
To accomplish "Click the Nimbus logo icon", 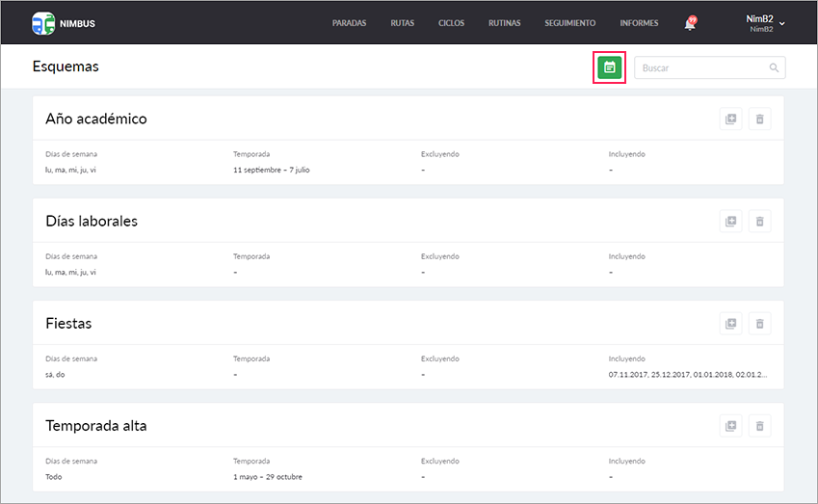I will click(x=43, y=23).
